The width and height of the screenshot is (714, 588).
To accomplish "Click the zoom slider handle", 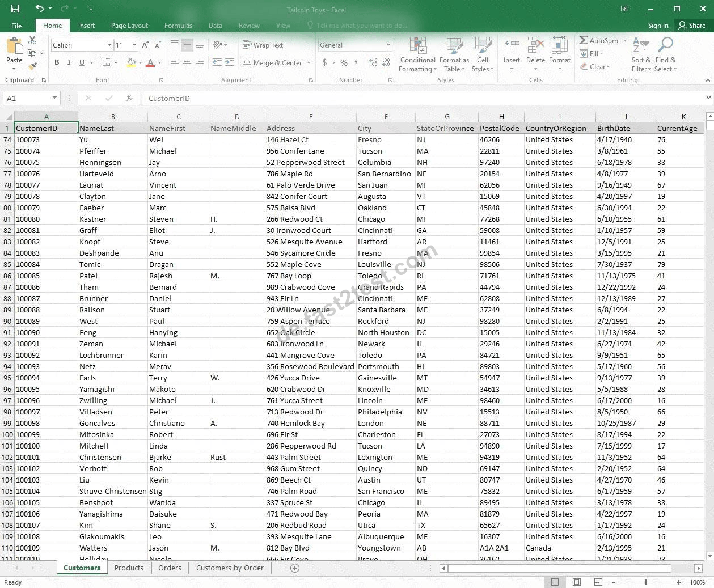I will point(645,582).
